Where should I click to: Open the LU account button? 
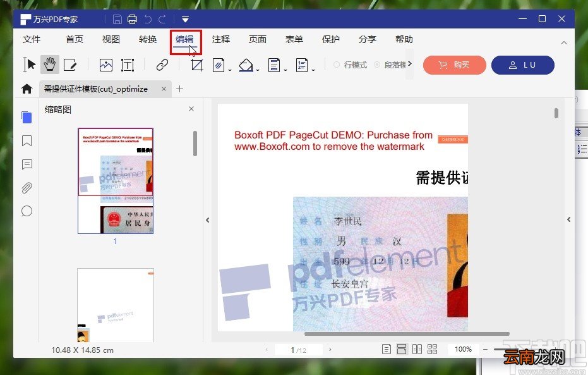click(523, 65)
